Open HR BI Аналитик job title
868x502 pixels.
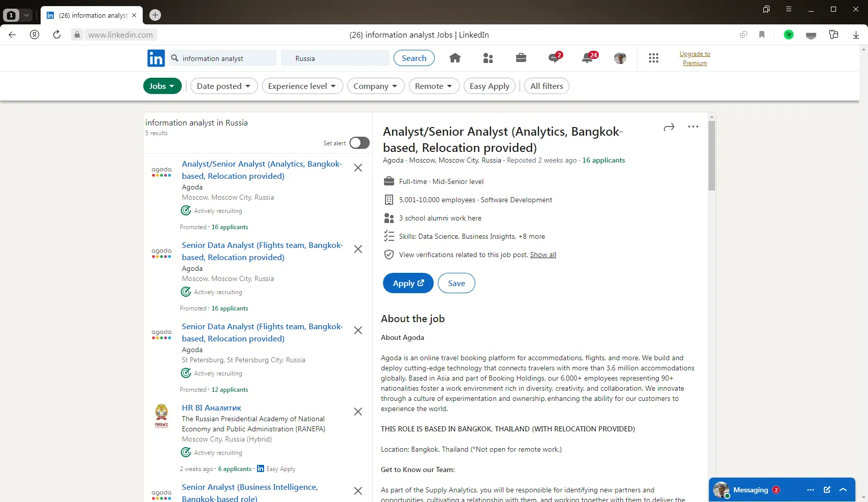point(211,407)
